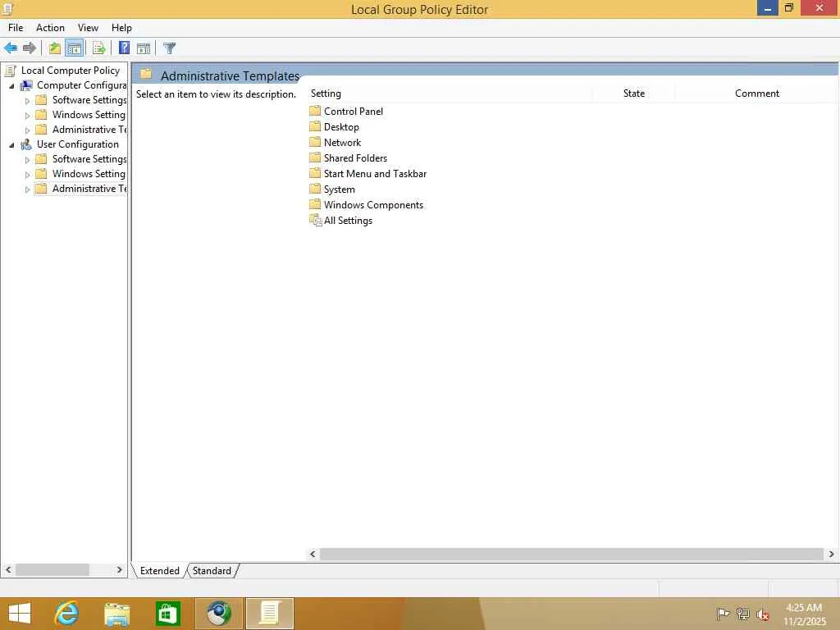Expand Windows Settings under User Configuration
This screenshot has height=630, width=840.
coord(27,175)
